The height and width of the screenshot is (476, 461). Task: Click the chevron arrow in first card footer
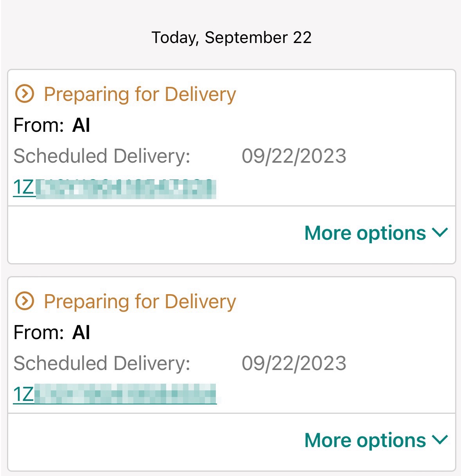[x=440, y=233]
